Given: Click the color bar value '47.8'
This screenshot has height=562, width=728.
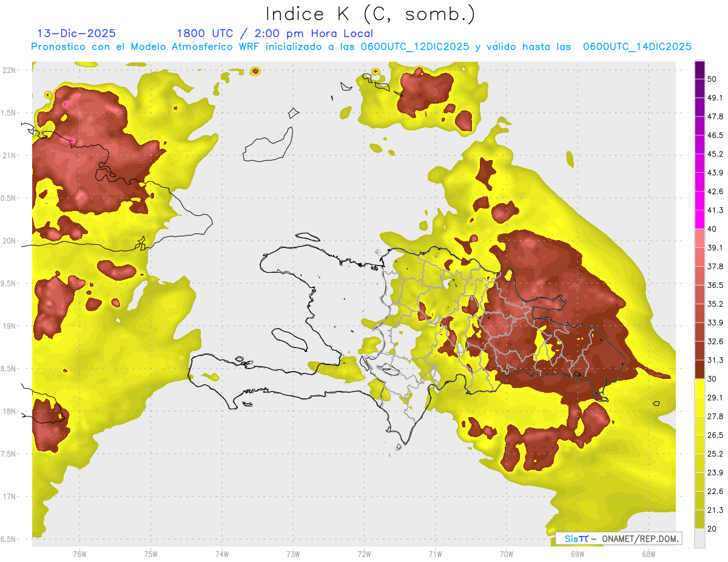Looking at the screenshot, I should click(x=715, y=116).
